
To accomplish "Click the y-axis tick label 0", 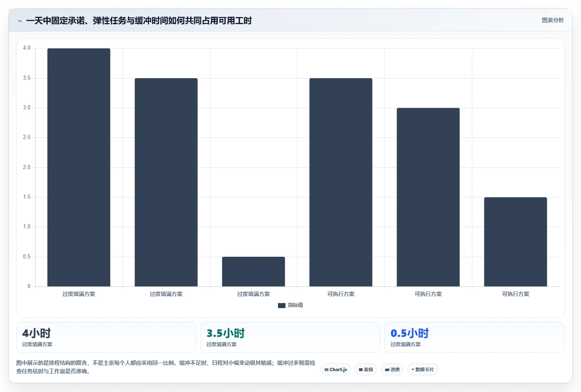I will [29, 286].
